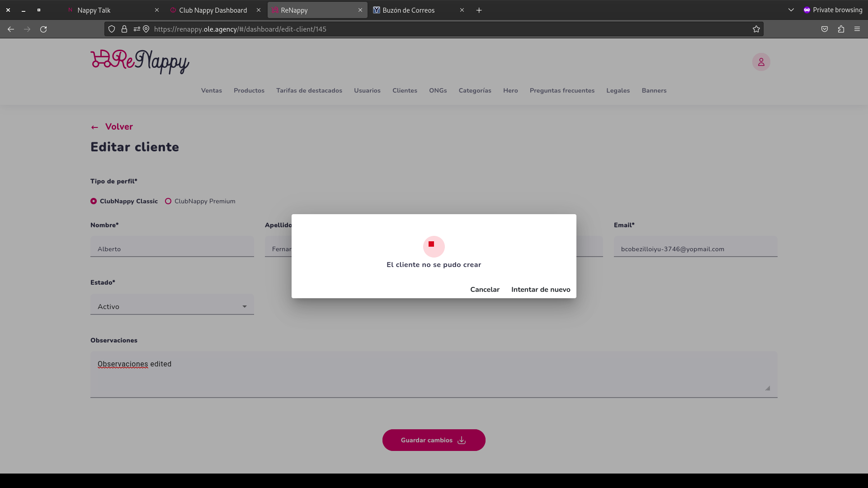Open the Firefox hamburger menu
This screenshot has height=488, width=868.
click(857, 29)
